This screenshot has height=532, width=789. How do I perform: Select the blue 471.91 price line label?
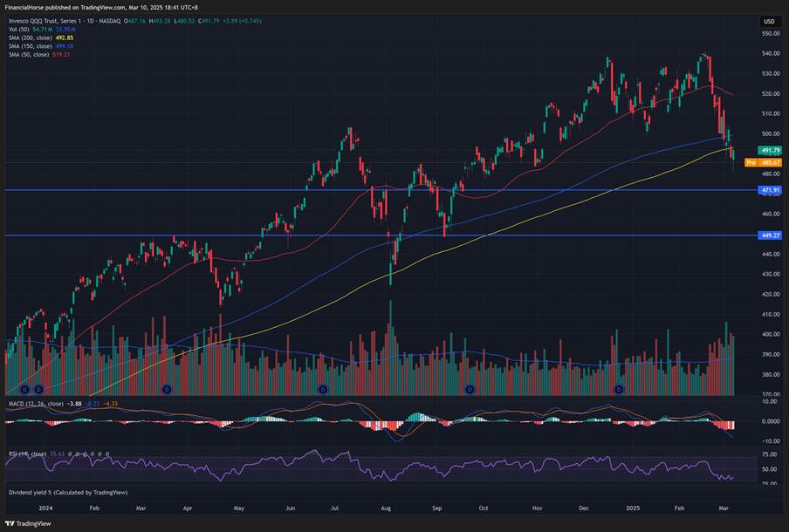(770, 190)
